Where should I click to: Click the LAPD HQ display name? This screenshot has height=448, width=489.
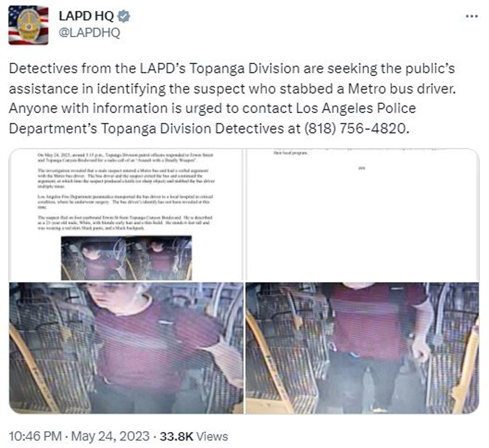[86, 16]
